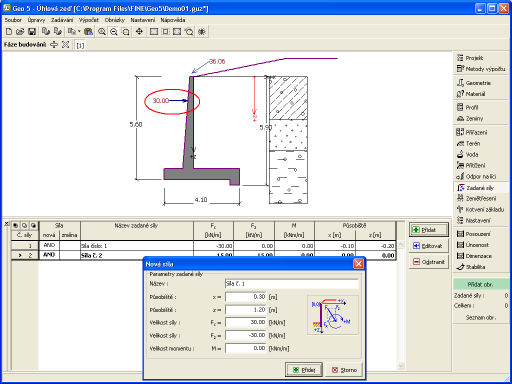Open the Nápověda menu
The image size is (512, 384).
point(173,20)
